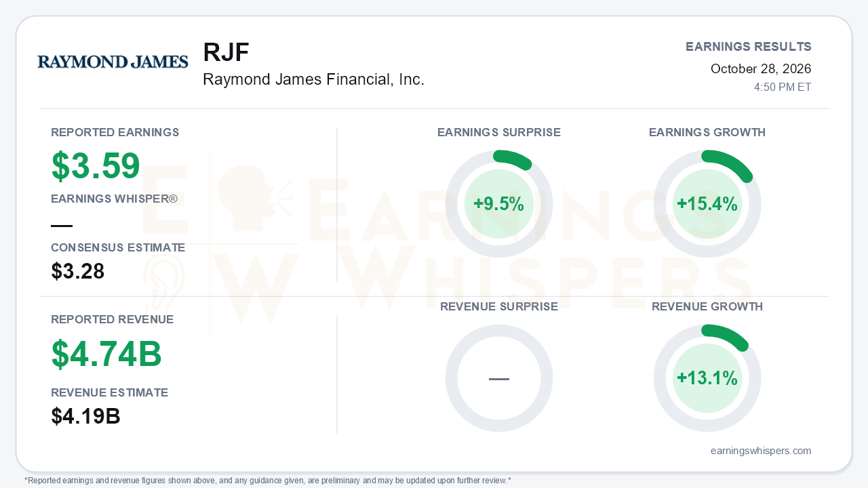Select the reported earnings value $3.59
Screen dimensions: 868x488
coord(96,166)
